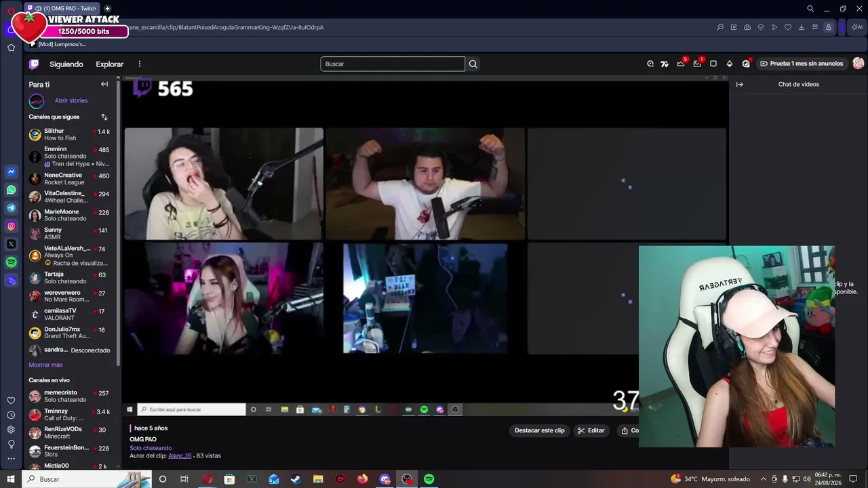Open clip author Alanc_16 profile link

click(180, 456)
